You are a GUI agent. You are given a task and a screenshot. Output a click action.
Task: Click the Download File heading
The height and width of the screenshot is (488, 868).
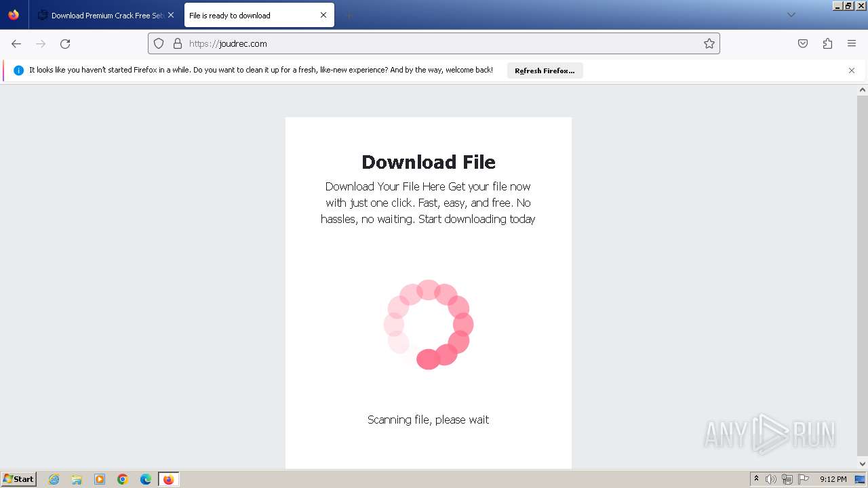coord(429,162)
